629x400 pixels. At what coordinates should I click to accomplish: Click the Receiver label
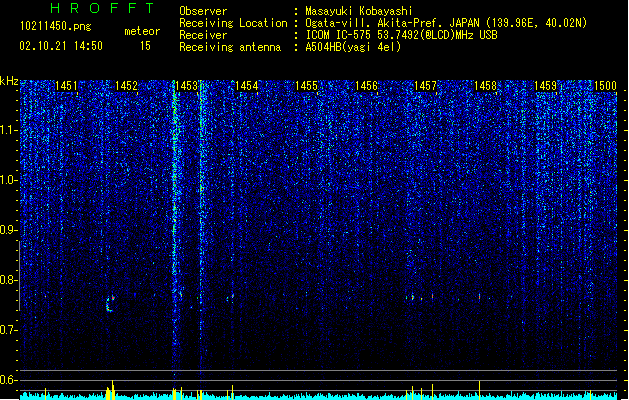point(203,35)
